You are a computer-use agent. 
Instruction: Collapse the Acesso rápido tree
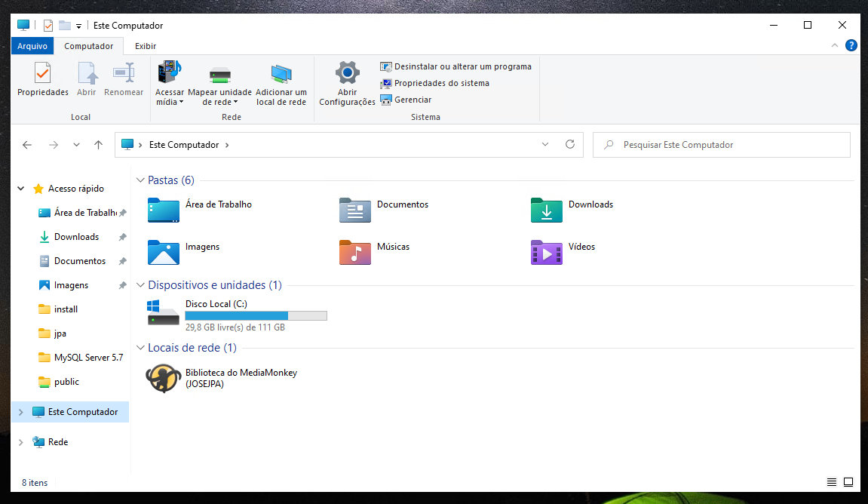(21, 189)
